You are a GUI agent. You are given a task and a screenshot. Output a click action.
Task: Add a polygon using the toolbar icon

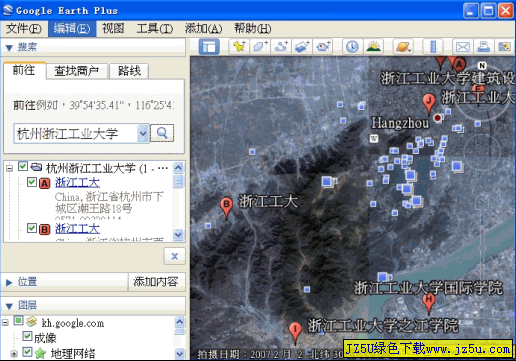(260, 46)
